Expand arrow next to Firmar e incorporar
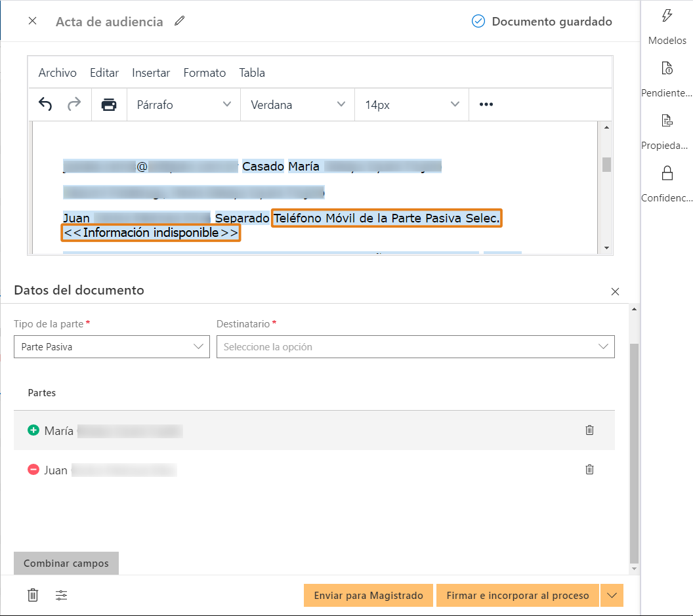Viewport: 693px width, 616px height. (x=612, y=595)
